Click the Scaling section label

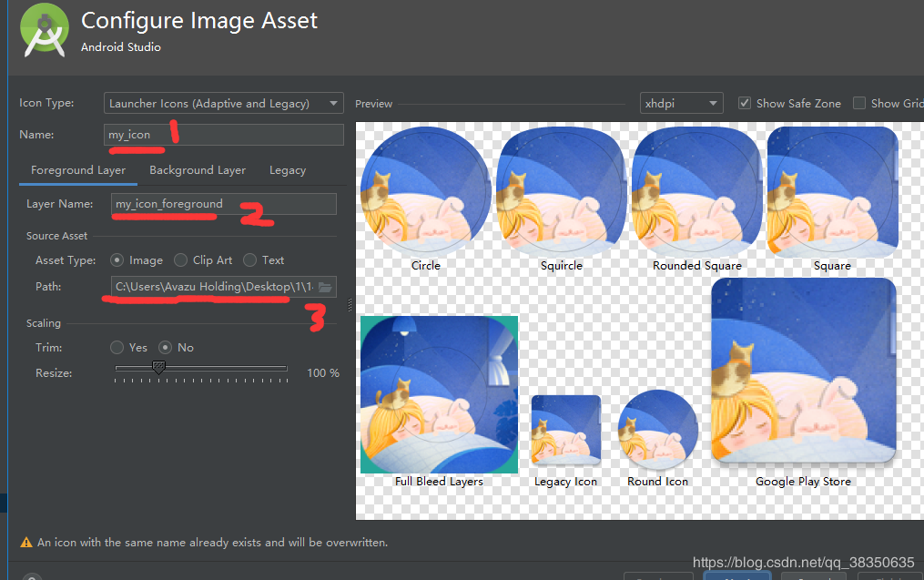click(44, 323)
